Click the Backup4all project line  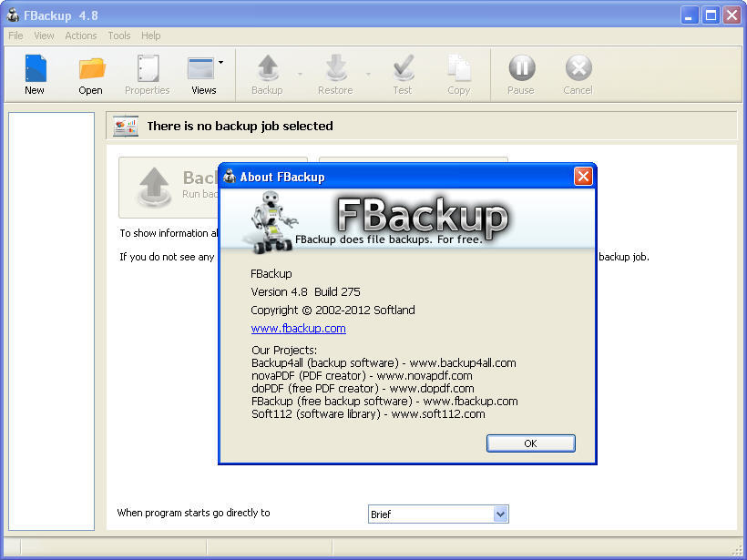point(384,362)
